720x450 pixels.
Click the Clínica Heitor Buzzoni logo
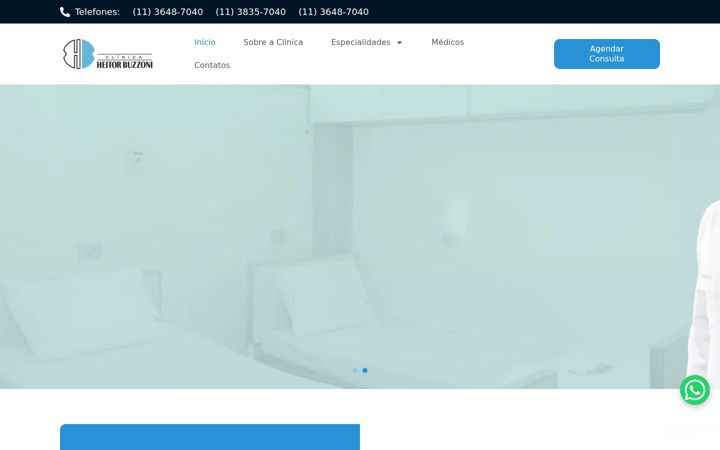[x=108, y=54]
